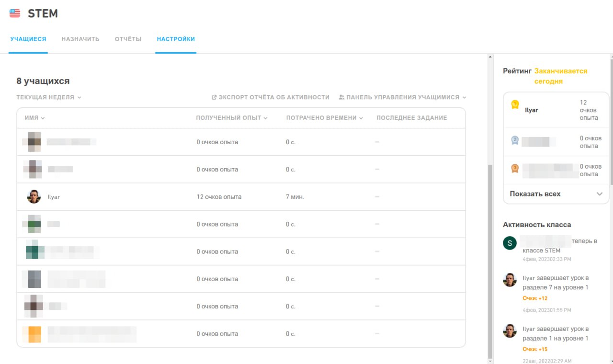Open the Текущая неделя period dropdown
The image size is (613, 364).
[49, 97]
